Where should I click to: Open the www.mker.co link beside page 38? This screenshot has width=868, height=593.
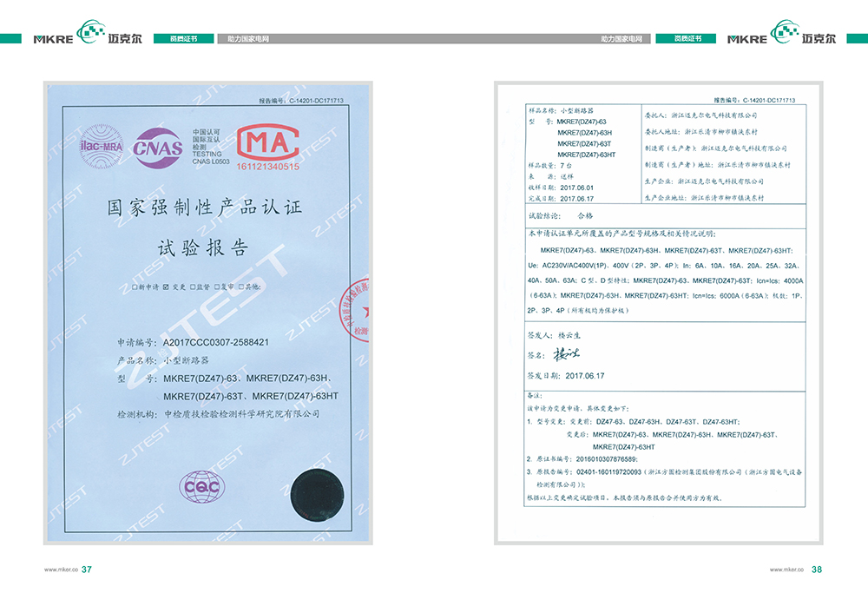point(786,570)
